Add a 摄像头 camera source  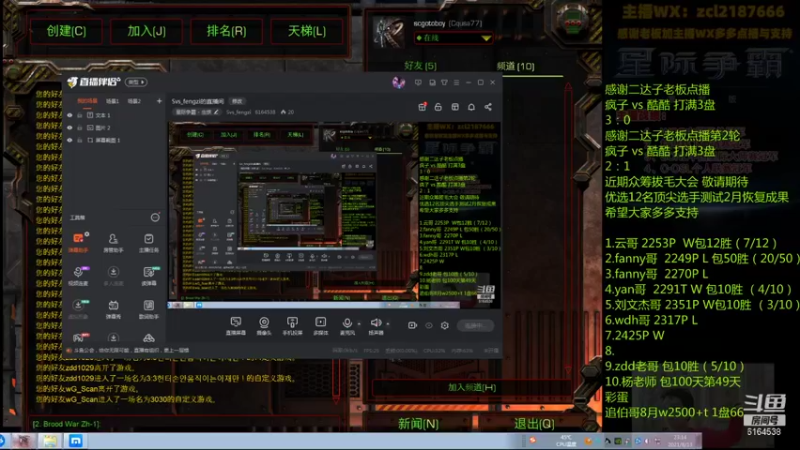[264, 326]
